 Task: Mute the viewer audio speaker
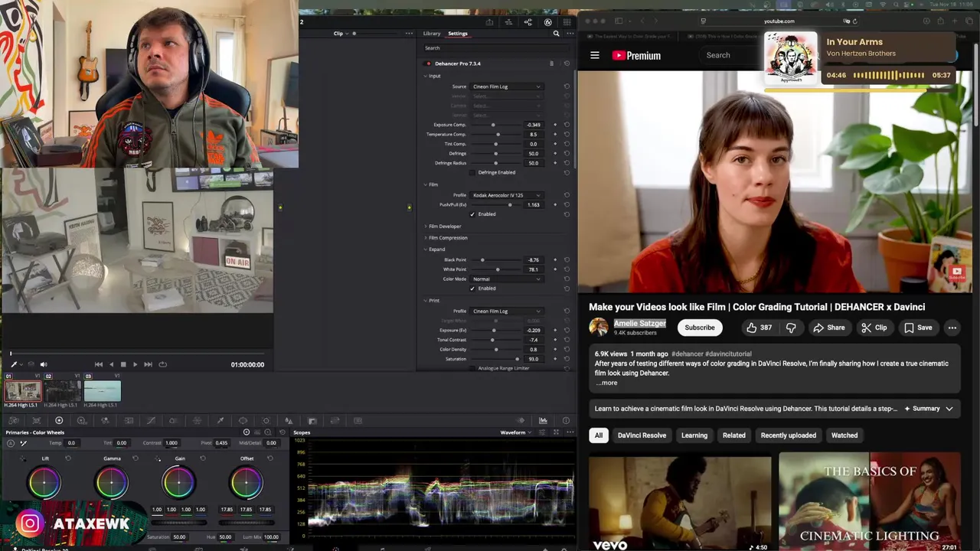coord(44,364)
